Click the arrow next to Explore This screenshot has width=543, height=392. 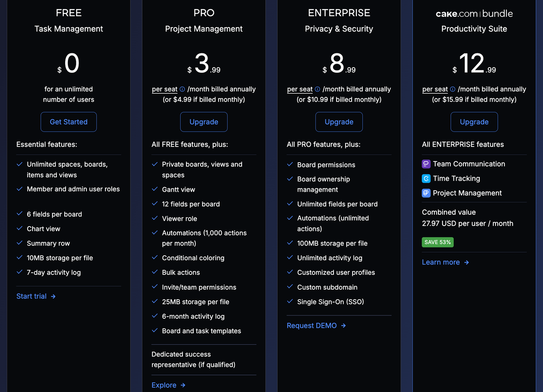183,385
